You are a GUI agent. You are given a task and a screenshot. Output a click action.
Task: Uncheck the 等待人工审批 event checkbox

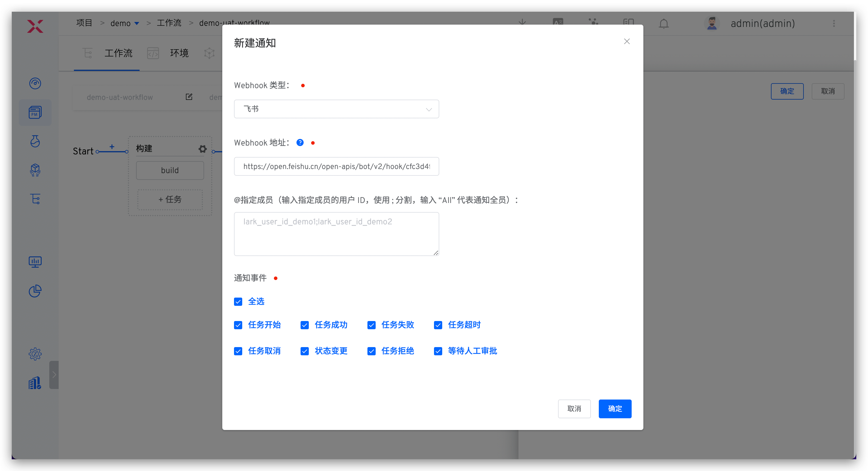438,351
